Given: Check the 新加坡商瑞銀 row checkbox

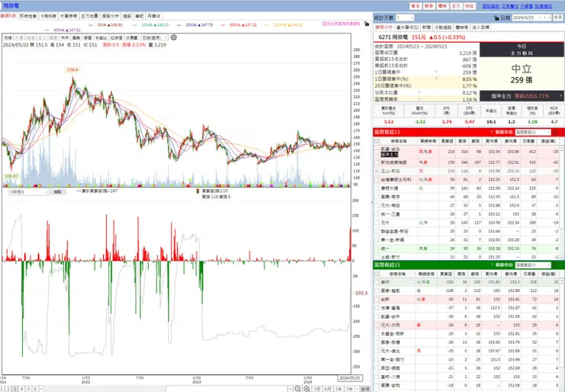Looking at the screenshot, I should [377, 162].
